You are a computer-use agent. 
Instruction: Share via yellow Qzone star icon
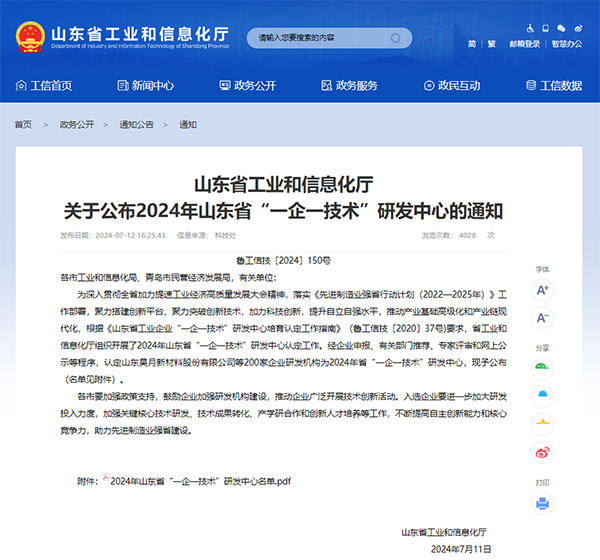(542, 423)
